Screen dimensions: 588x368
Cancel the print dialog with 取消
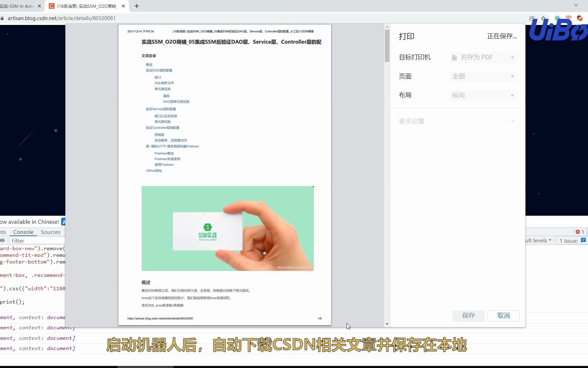pos(504,316)
